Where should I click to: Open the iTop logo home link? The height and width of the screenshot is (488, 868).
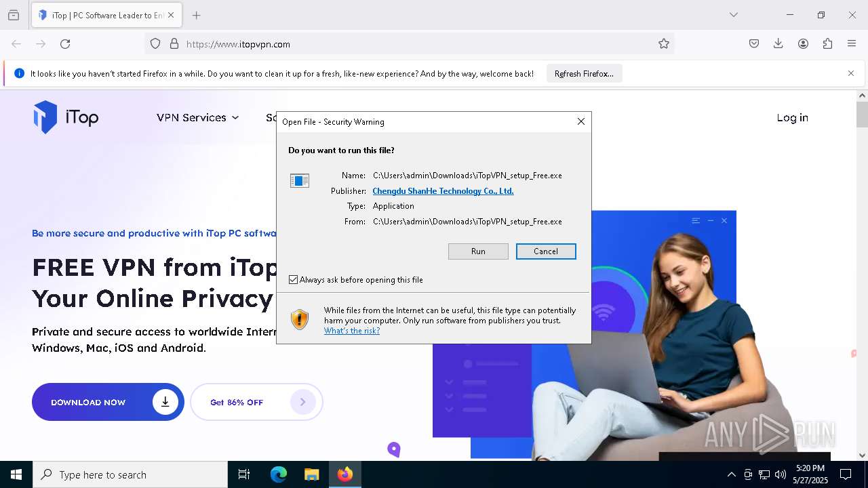[x=66, y=117]
